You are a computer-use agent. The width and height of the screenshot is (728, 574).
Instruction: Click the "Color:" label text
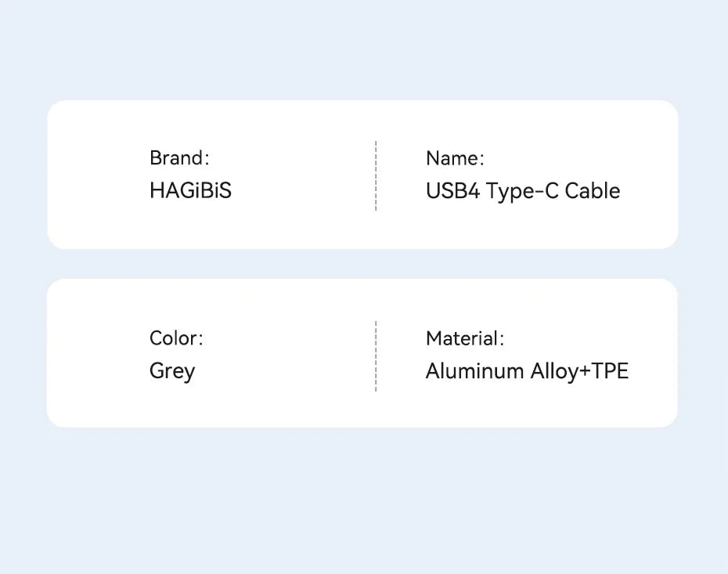pos(176,338)
